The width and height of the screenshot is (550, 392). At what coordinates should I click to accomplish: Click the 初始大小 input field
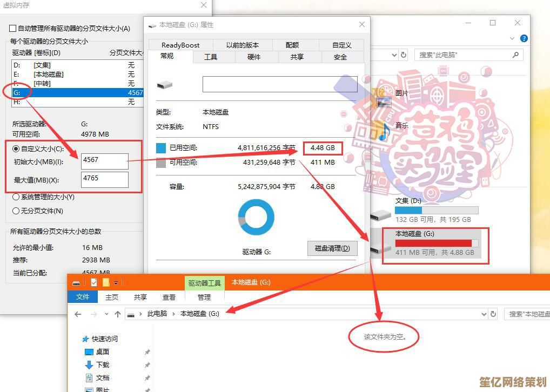105,161
